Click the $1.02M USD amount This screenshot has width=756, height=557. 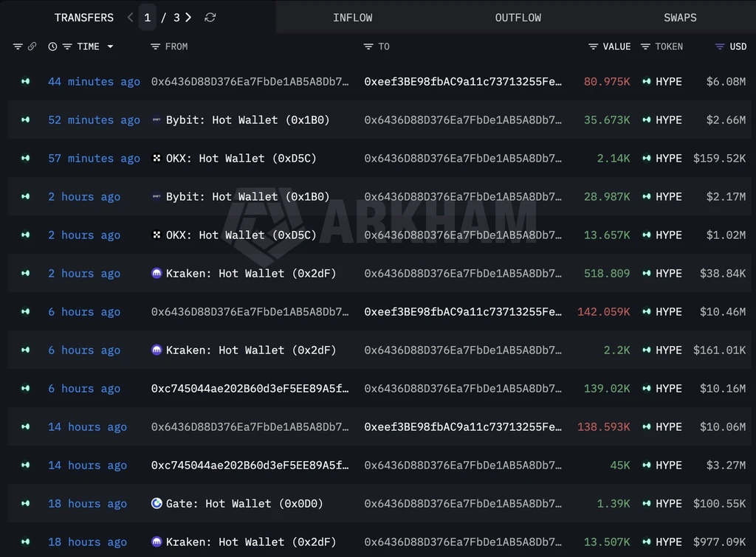click(x=726, y=235)
